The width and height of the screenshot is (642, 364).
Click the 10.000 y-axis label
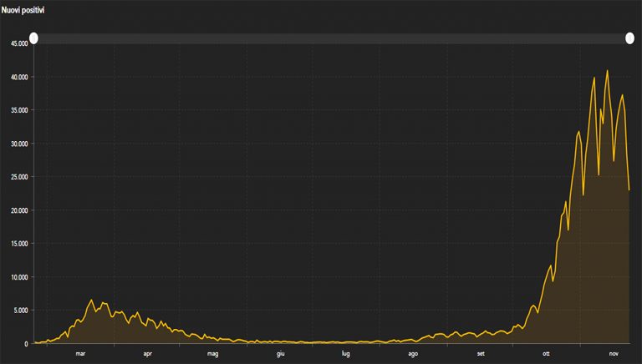tap(19, 277)
